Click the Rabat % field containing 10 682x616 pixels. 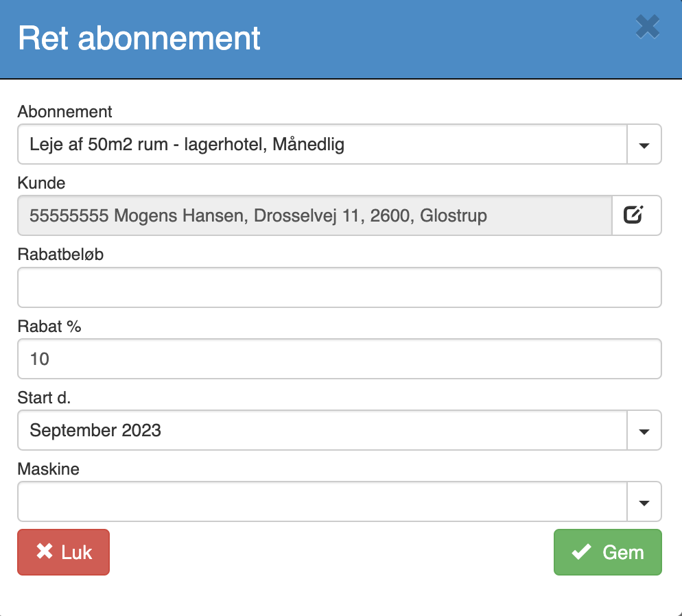coord(339,359)
